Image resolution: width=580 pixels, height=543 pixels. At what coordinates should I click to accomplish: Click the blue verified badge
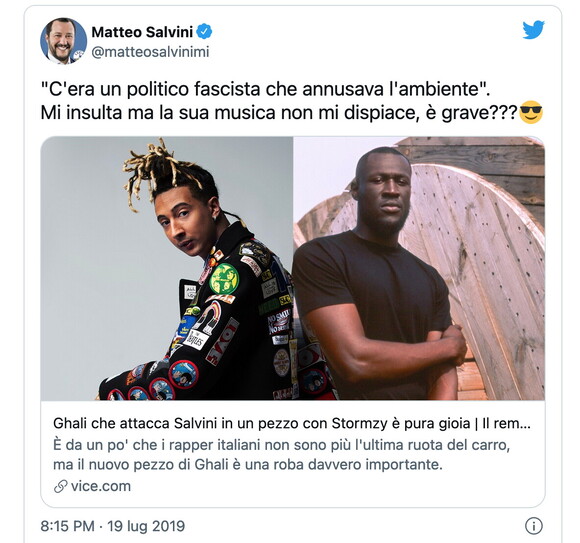point(204,32)
